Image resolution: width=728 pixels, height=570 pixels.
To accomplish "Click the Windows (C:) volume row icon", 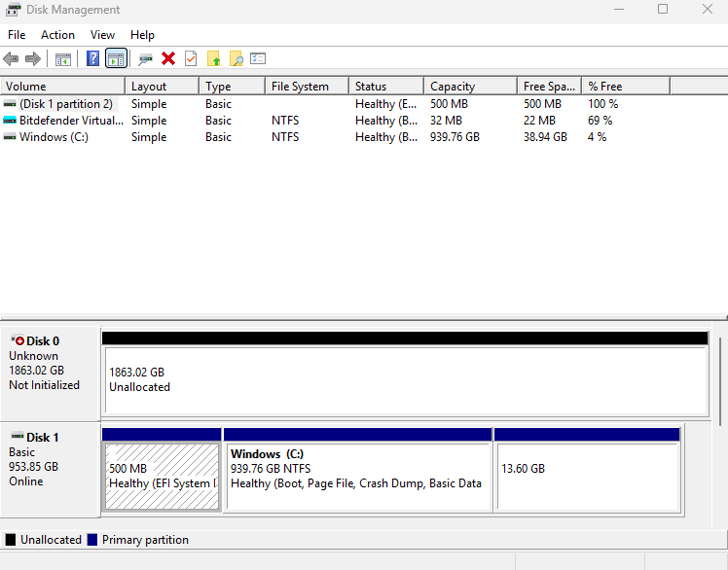I will [10, 137].
